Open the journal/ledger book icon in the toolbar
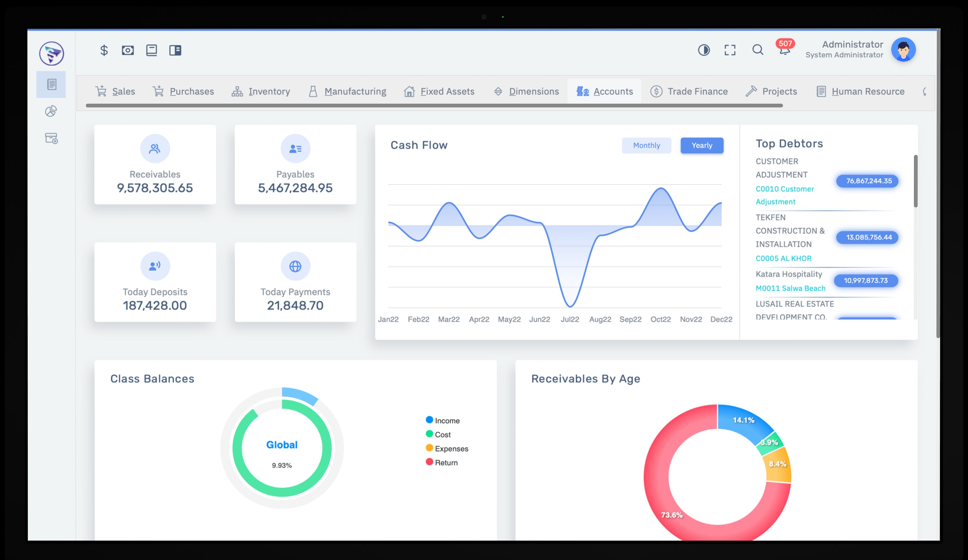 click(x=152, y=50)
